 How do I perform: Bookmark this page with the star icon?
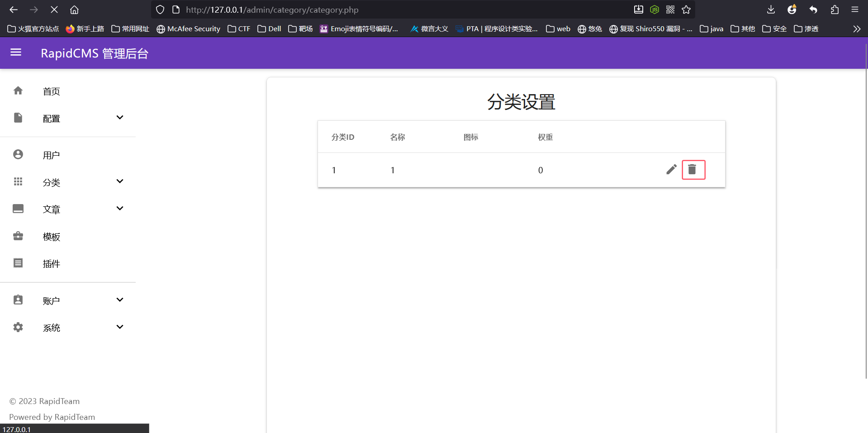tap(686, 10)
